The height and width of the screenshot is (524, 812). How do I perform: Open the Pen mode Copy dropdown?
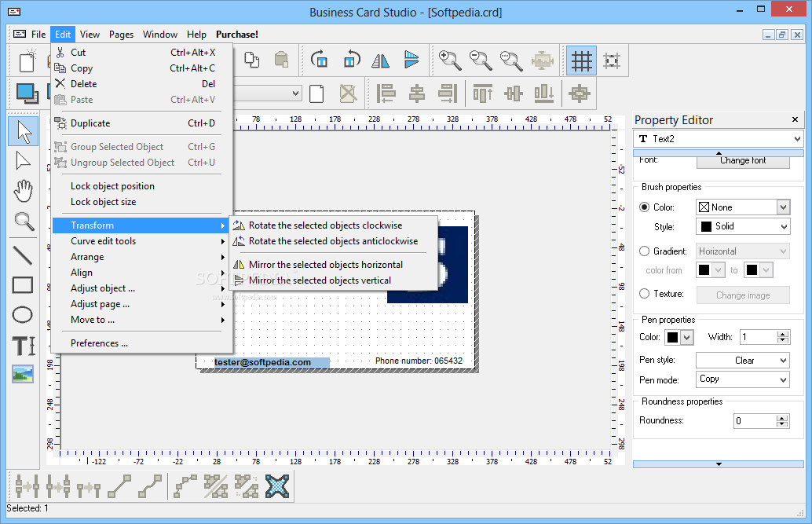tap(743, 379)
